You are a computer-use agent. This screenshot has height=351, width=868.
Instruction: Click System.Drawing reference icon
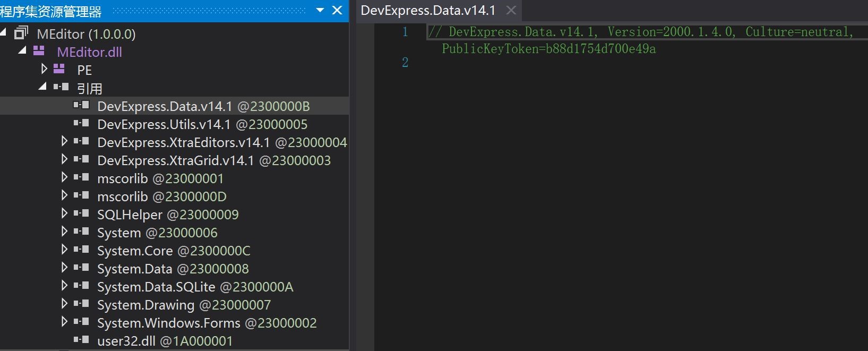81,304
